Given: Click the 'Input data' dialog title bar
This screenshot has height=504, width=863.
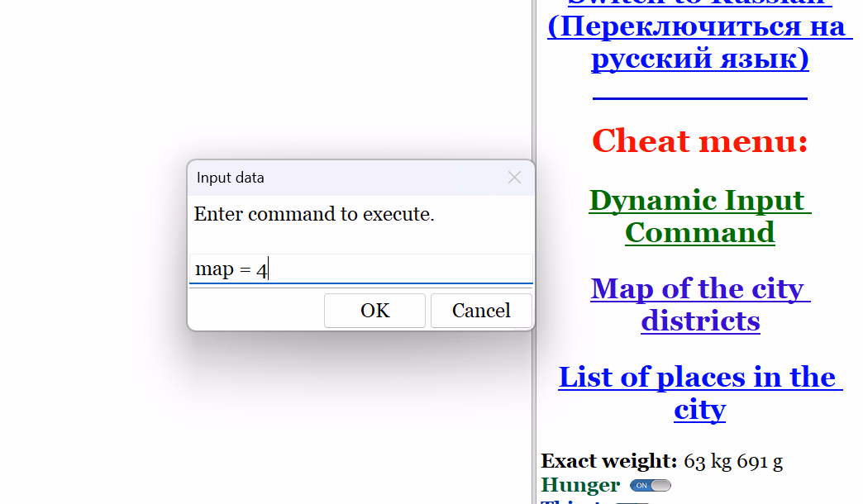Looking at the screenshot, I should pyautogui.click(x=347, y=178).
